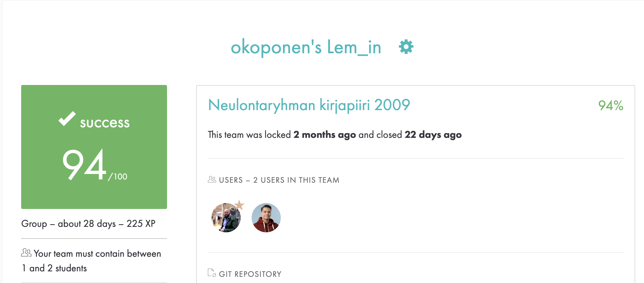Image resolution: width=644 pixels, height=283 pixels.
Task: Click the users group icon beside USERS heading
Action: pyautogui.click(x=212, y=179)
